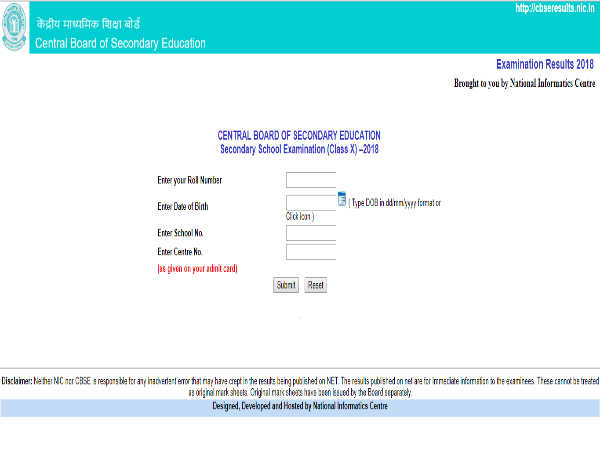Screen dimensions: 600x450
Task: Click the Roll Number input field
Action: [x=310, y=180]
